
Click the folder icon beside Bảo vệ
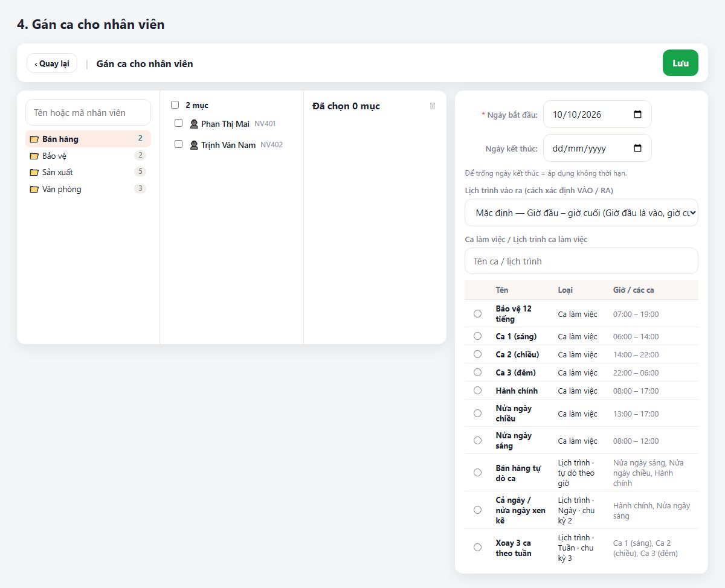pyautogui.click(x=34, y=156)
